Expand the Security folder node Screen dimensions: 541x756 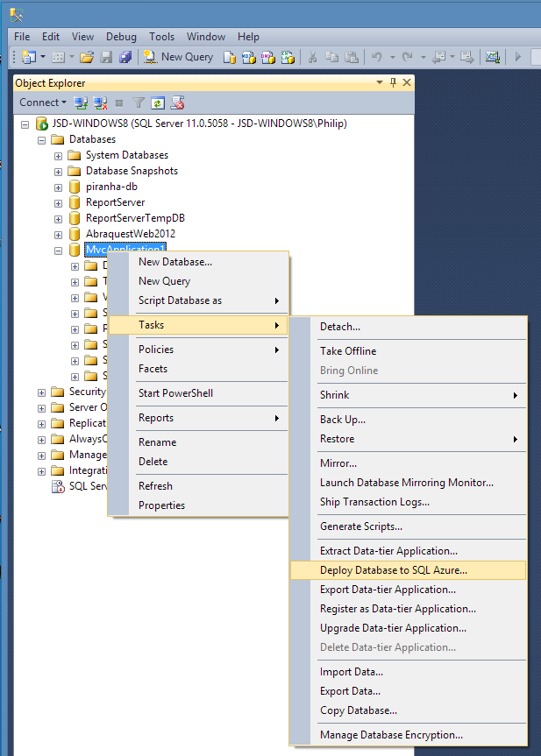pyautogui.click(x=42, y=392)
